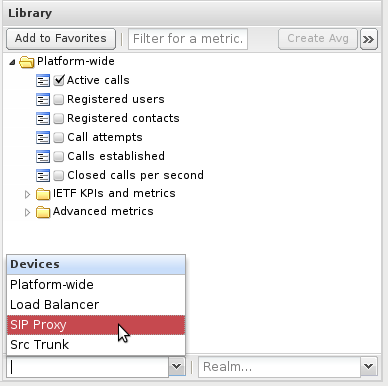Click the Create Avg button
The height and width of the screenshot is (386, 388).
click(318, 39)
